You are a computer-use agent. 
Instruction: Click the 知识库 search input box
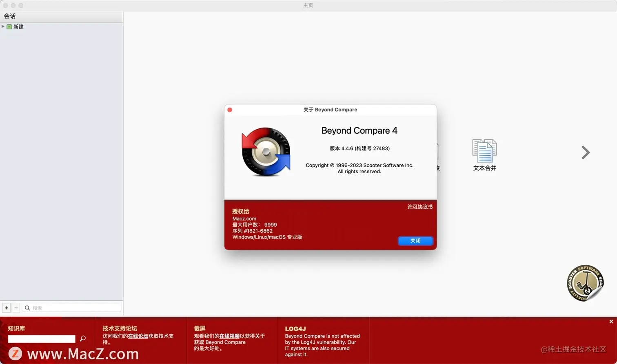41,339
